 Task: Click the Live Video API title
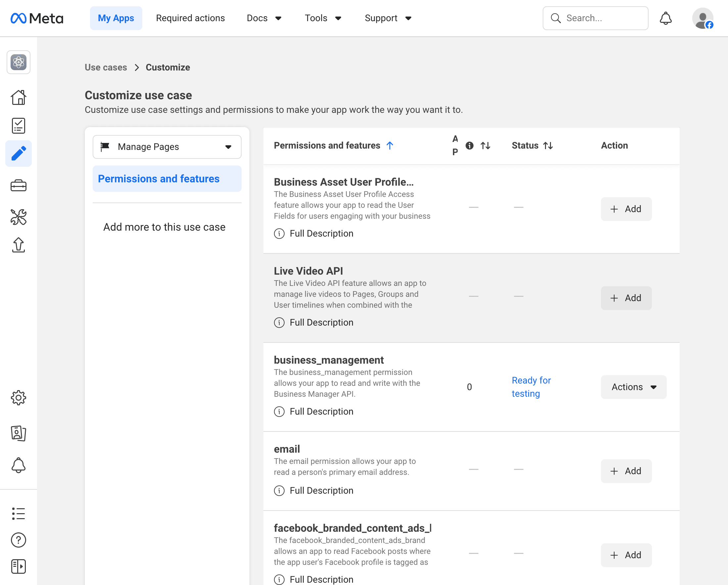(308, 271)
